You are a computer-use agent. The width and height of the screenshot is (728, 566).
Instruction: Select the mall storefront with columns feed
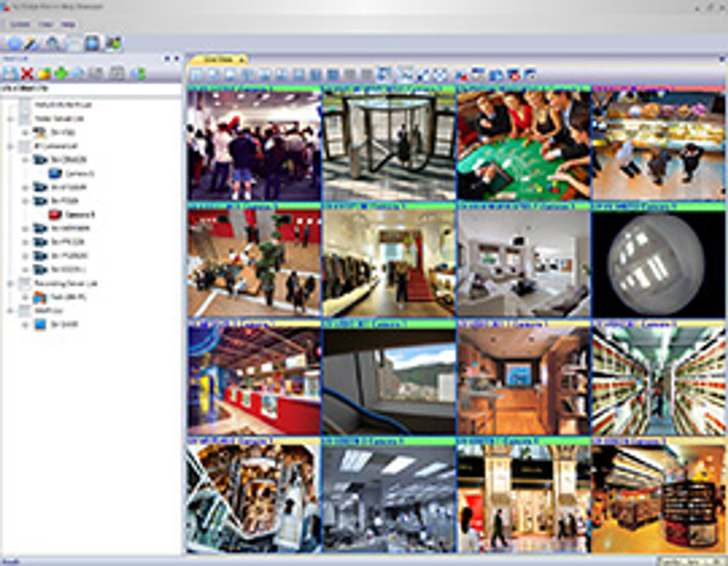524,499
